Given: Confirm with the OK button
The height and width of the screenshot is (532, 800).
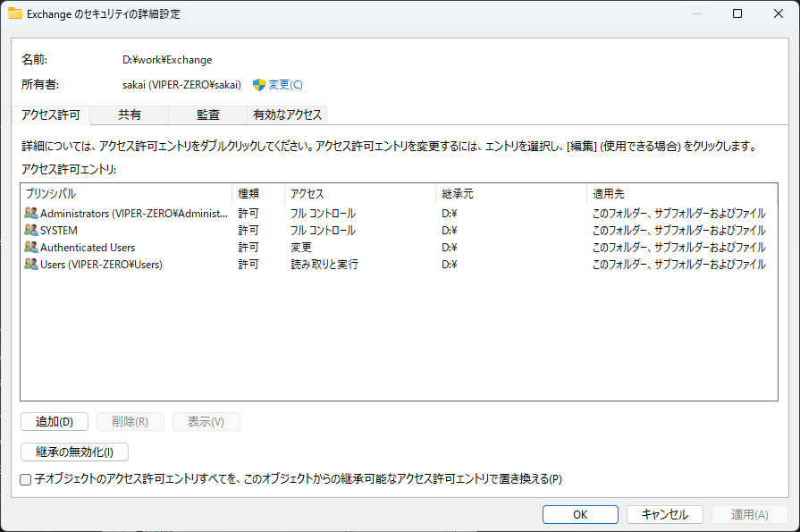Looking at the screenshot, I should coord(581,515).
